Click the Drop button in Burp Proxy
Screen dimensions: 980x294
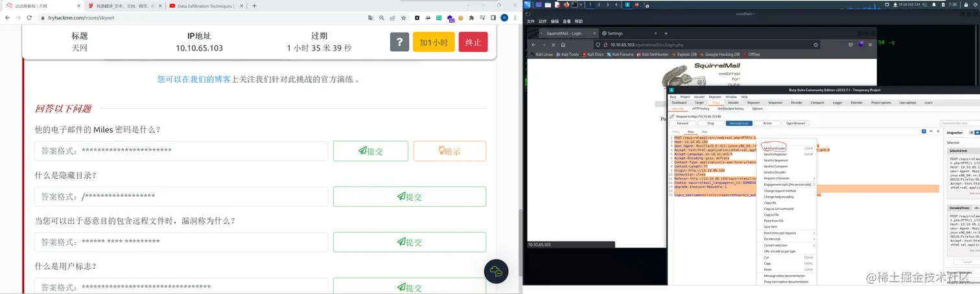711,123
